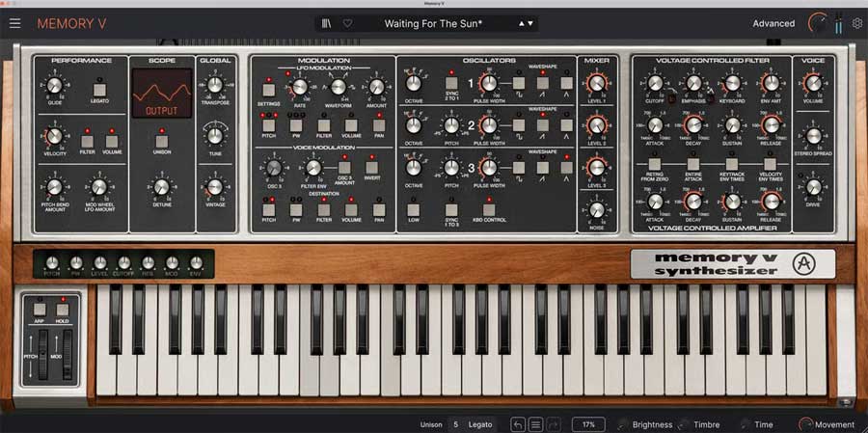This screenshot has width=868, height=433.
Task: Enable Sync 1 to 3 button
Action: (451, 210)
